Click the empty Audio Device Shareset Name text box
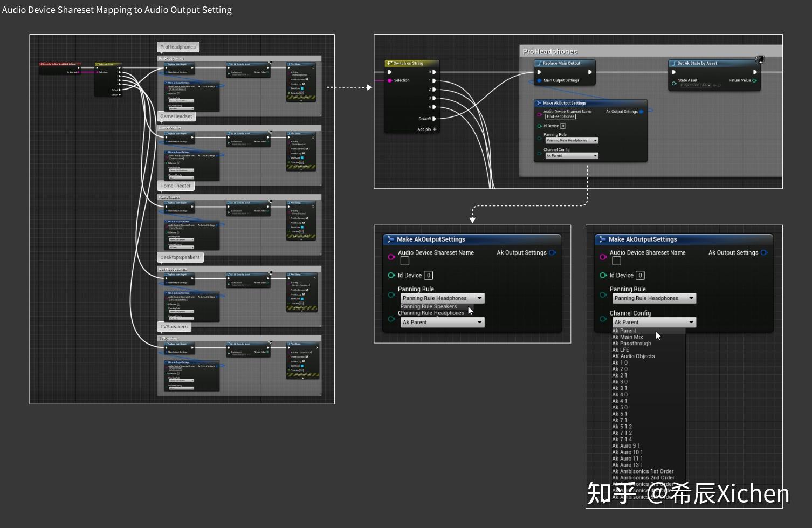The image size is (812, 528). [404, 260]
